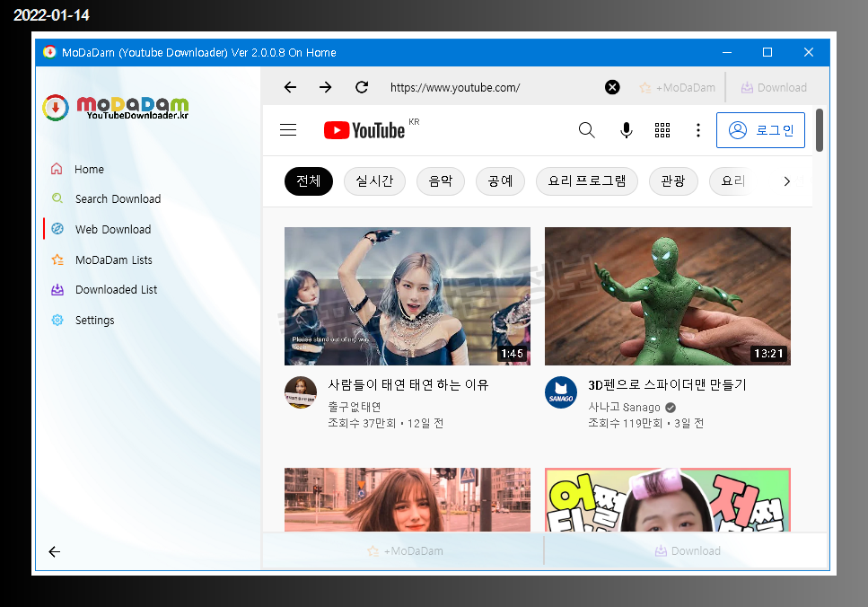Select the 음악 category chip
The image size is (868, 607).
pos(441,181)
